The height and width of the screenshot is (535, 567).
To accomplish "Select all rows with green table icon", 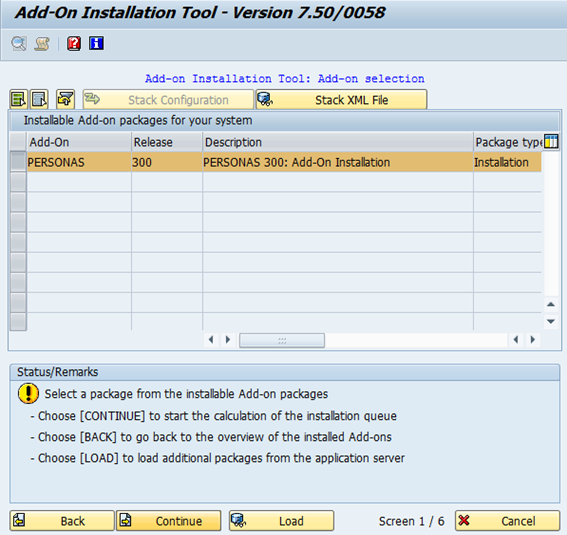I will [18, 99].
